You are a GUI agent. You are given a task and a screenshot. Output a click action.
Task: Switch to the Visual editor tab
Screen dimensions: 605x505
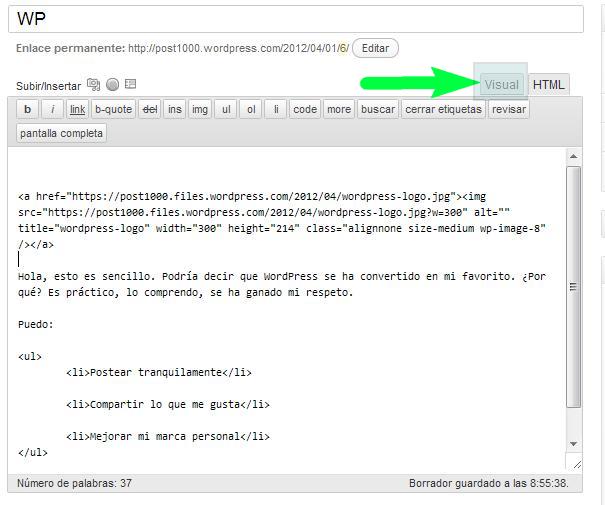pos(501,85)
